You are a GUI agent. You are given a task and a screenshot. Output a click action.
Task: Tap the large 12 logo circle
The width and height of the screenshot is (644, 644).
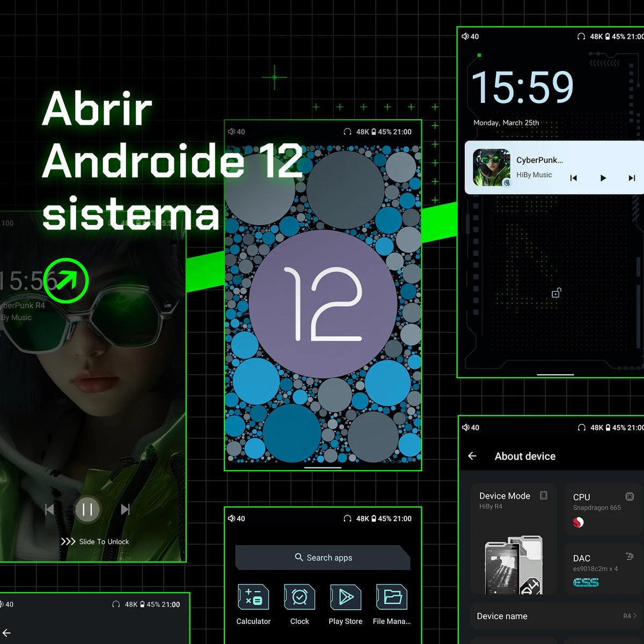click(x=323, y=304)
